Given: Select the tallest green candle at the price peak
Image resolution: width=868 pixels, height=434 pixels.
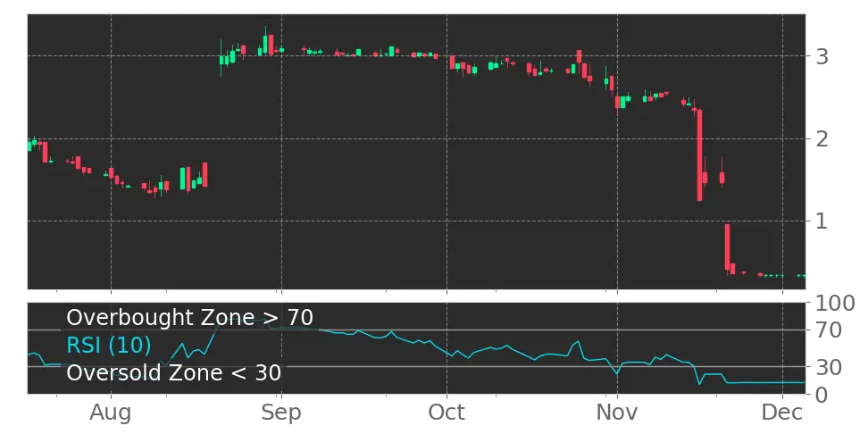Looking at the screenshot, I should tap(265, 45).
